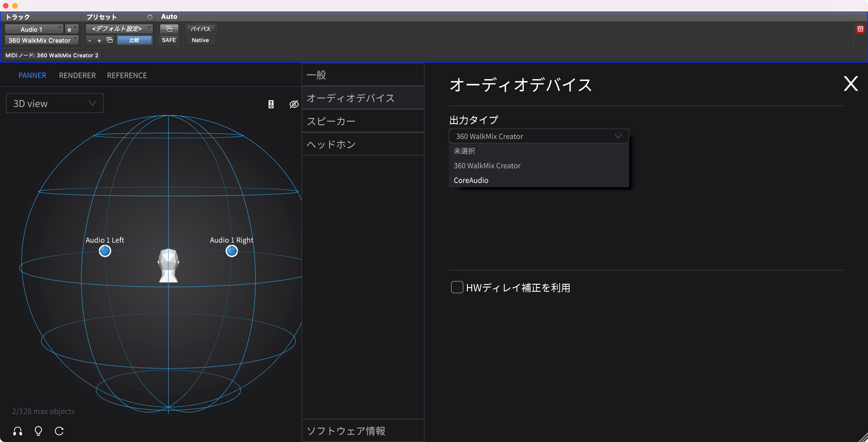This screenshot has width=868, height=442.
Task: Enable the HWディレイ補正を利用 checkbox
Action: pos(457,287)
